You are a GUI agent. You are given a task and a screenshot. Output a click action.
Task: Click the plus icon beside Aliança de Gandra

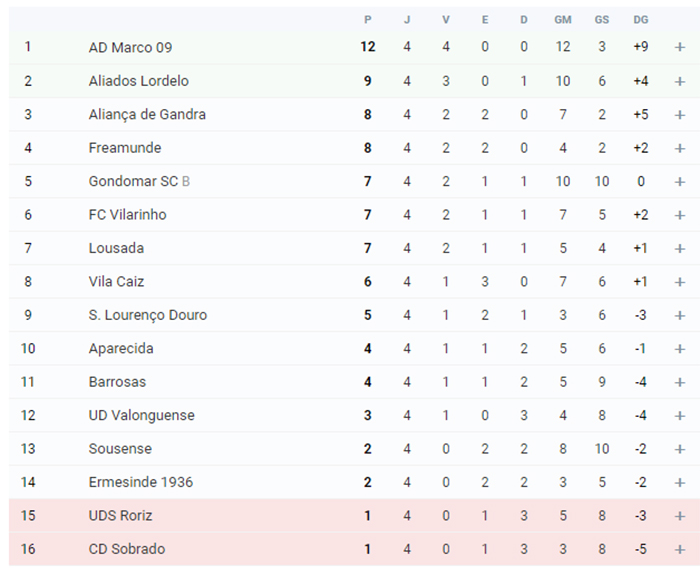click(679, 115)
